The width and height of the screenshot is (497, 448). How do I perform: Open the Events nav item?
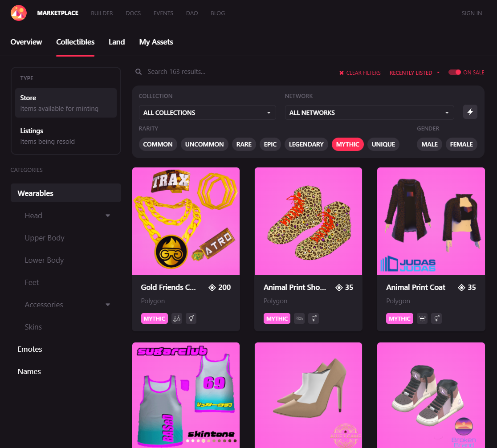click(163, 13)
